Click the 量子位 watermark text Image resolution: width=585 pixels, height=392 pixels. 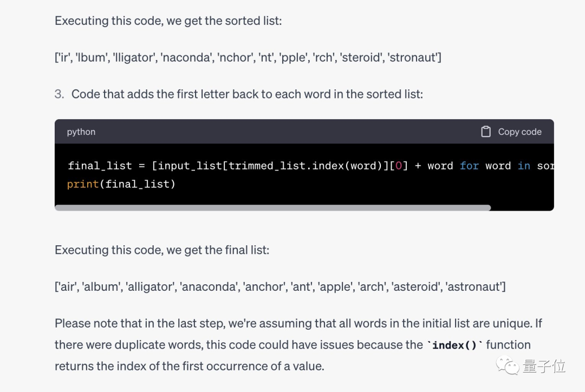544,366
